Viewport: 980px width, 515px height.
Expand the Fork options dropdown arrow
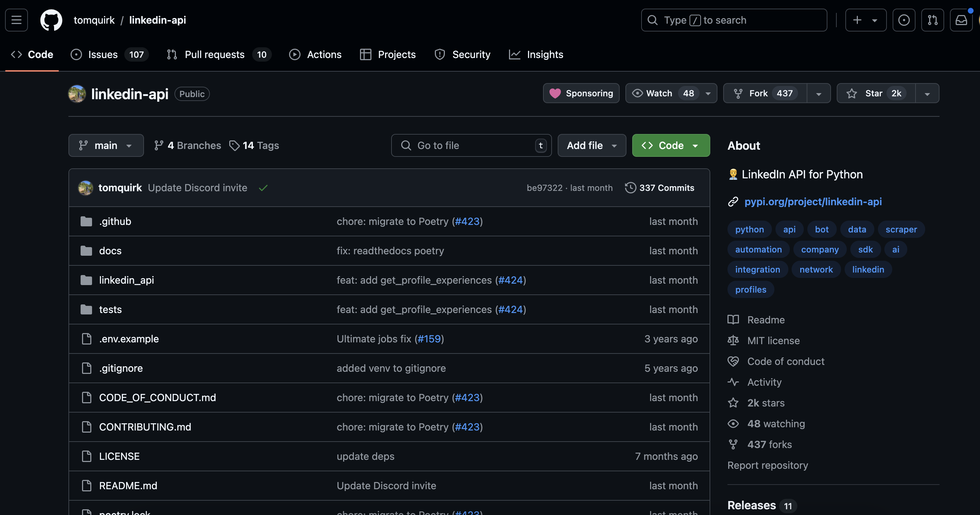818,93
